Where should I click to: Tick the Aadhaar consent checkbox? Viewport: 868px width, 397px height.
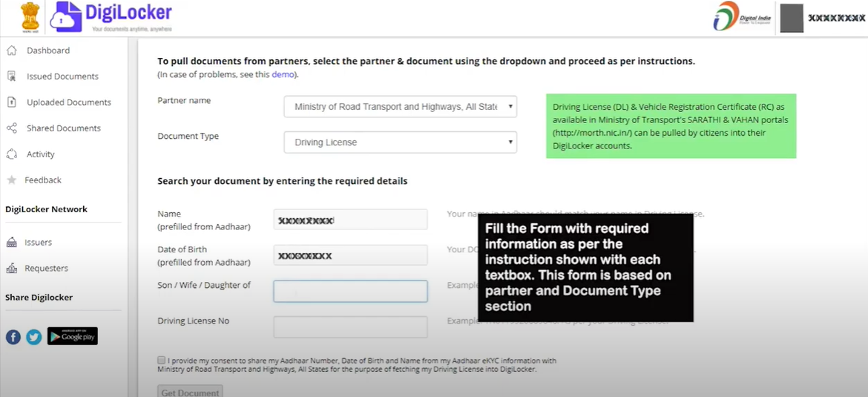click(x=161, y=360)
